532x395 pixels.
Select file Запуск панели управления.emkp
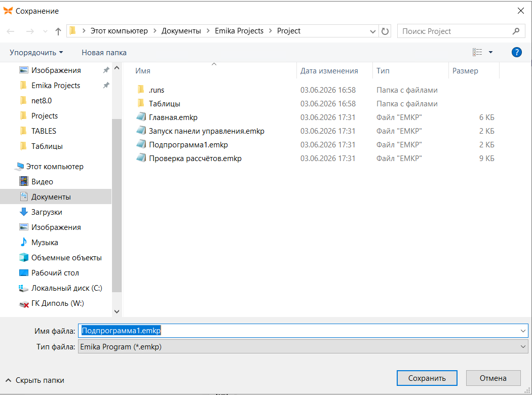pos(206,131)
